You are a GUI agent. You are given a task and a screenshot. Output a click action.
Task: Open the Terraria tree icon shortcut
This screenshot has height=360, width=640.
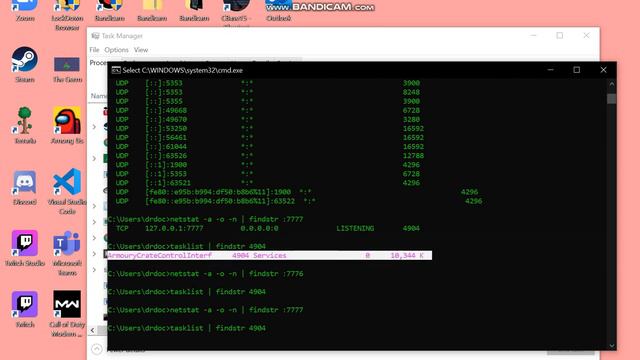[25, 126]
